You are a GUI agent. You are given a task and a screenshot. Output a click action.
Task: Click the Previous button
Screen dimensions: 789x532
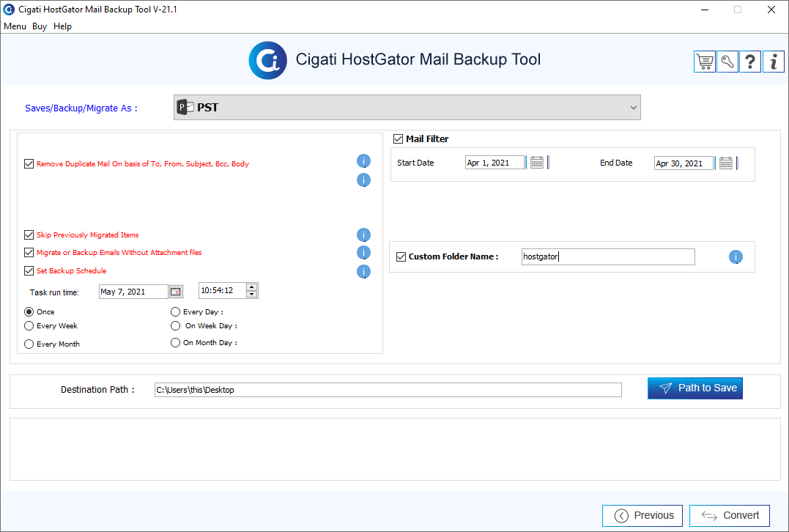(x=642, y=515)
